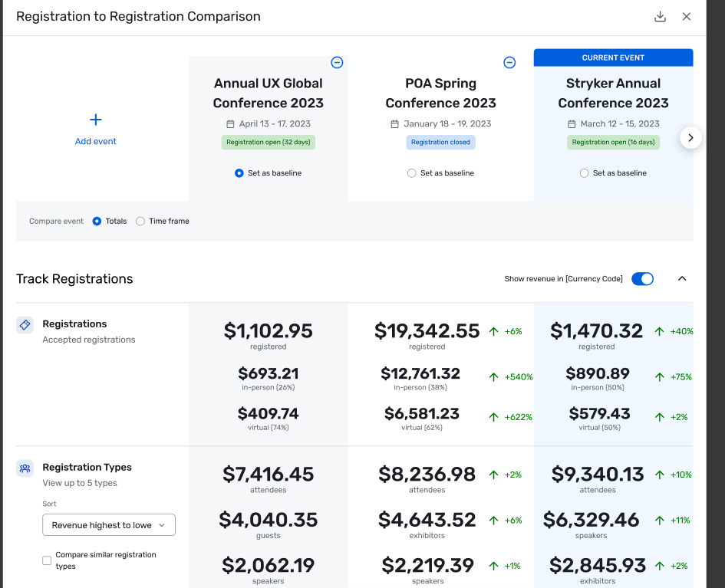Click the $693.21 in-person value
725x588 pixels.
pos(269,373)
